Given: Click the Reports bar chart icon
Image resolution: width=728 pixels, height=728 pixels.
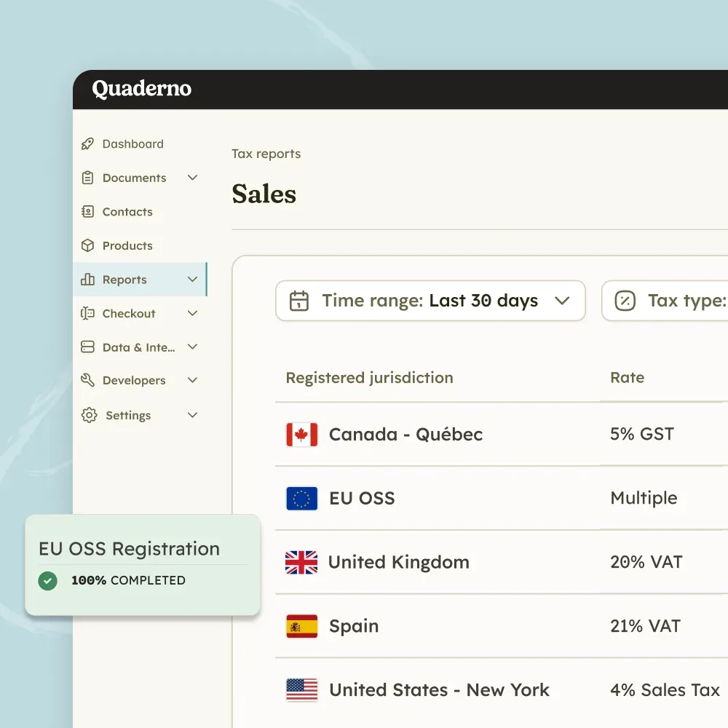Looking at the screenshot, I should [x=87, y=280].
